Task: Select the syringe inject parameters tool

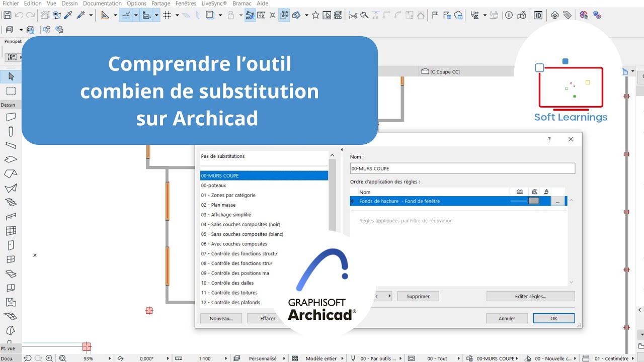Action: (81, 15)
